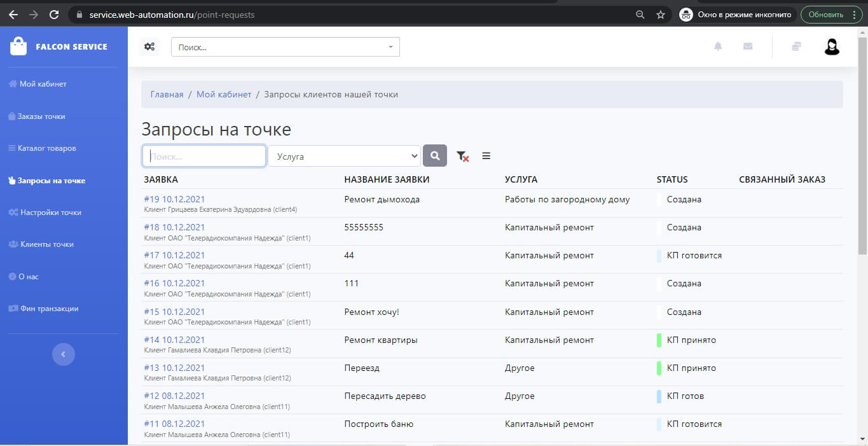Open О нас in sidebar
The height and width of the screenshot is (446, 868).
[24, 277]
